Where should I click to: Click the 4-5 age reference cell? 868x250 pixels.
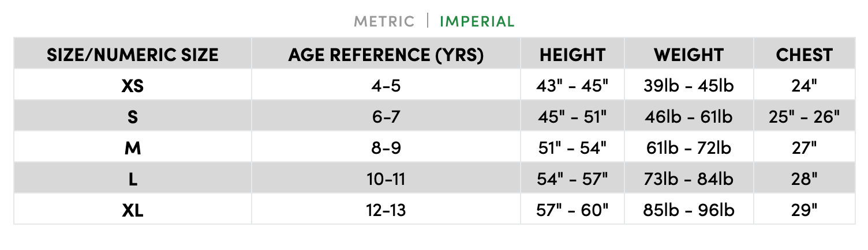tap(386, 86)
